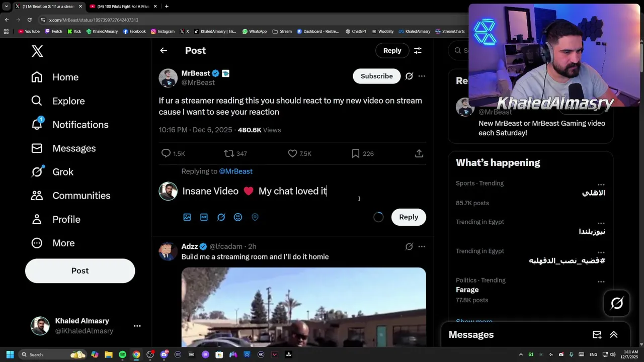Viewport: 644px width, 362px height.
Task: Open reply sorting filter icon
Action: pyautogui.click(x=418, y=50)
